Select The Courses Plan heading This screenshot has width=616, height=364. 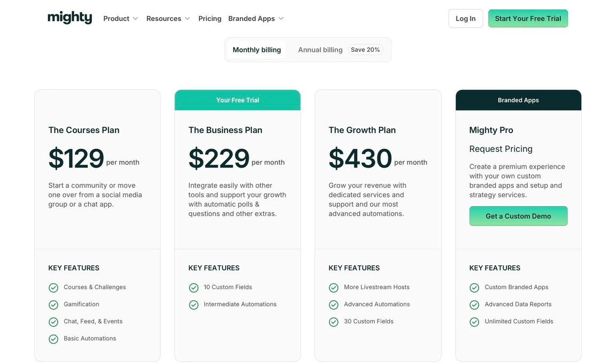click(83, 130)
